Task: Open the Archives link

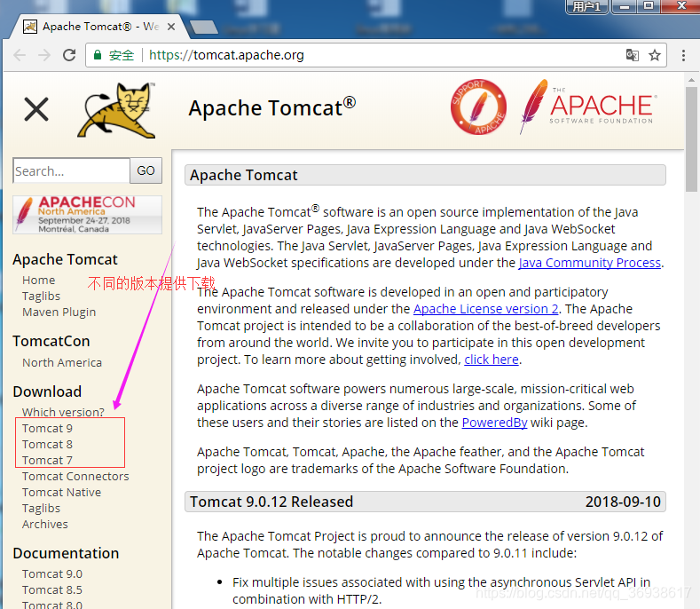Action: pos(45,524)
